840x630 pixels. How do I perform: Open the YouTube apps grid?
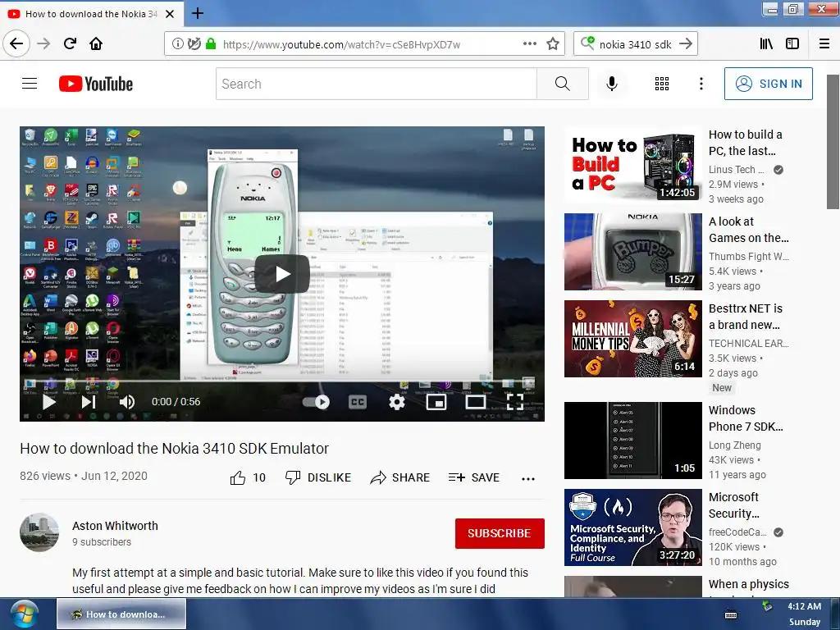tap(662, 84)
